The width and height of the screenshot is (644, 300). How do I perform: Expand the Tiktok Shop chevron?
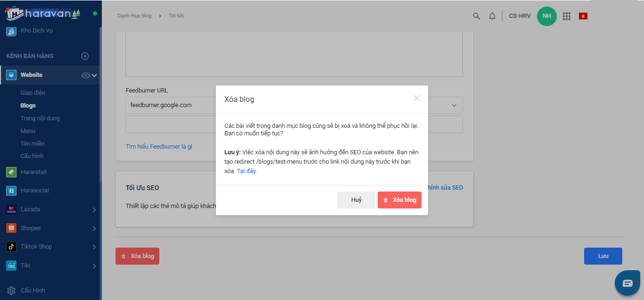click(x=94, y=247)
